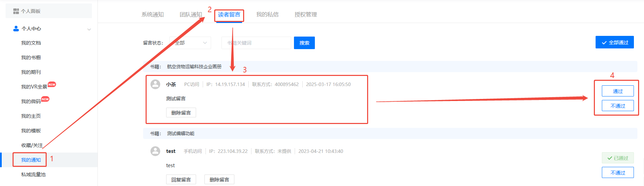
Task: Open the 授权管理 tab
Action: (305, 15)
